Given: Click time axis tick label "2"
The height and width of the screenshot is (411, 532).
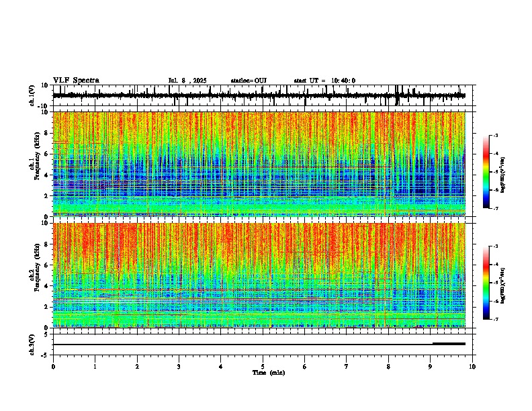Looking at the screenshot, I should coord(137,367).
